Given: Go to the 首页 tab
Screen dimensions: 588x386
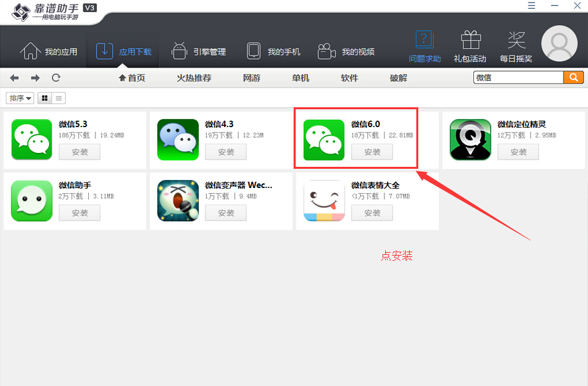Looking at the screenshot, I should coord(132,78).
